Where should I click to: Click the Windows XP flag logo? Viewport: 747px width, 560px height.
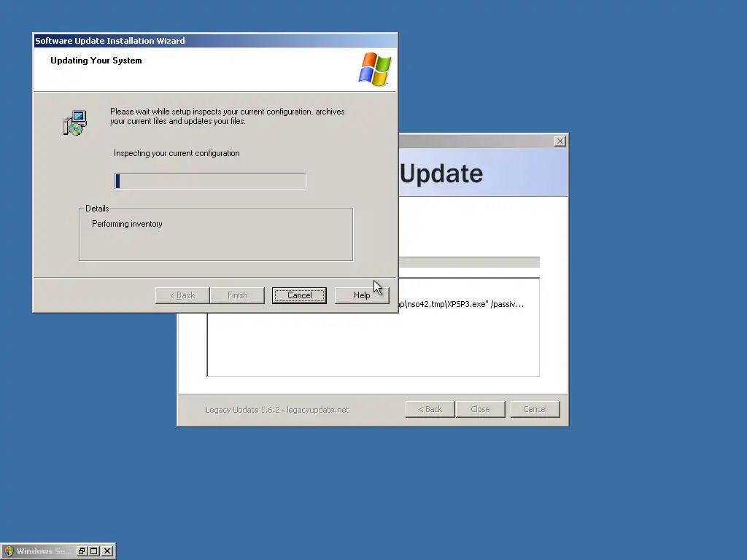(x=375, y=69)
